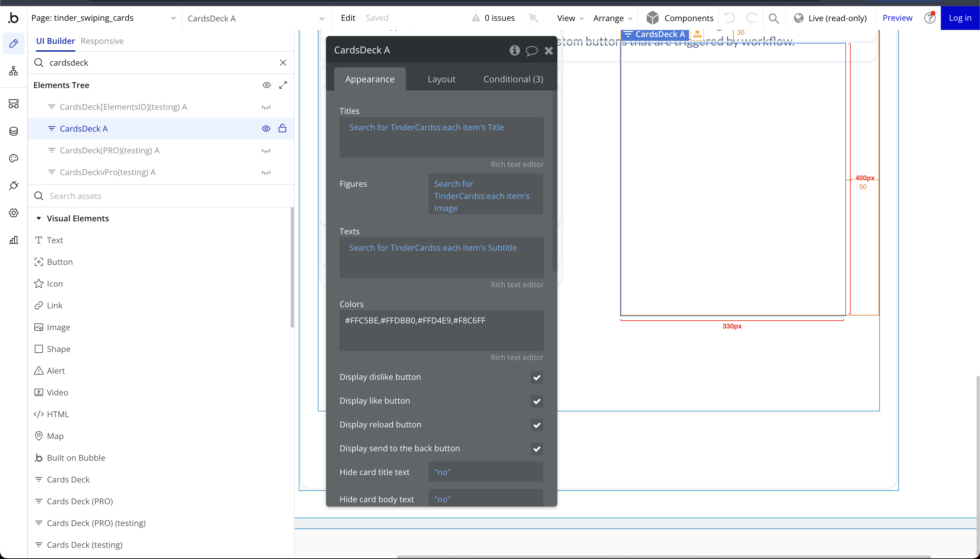Image resolution: width=980 pixels, height=559 pixels.
Task: Open the Page tinder_swiping_cards dropdown
Action: (104, 18)
